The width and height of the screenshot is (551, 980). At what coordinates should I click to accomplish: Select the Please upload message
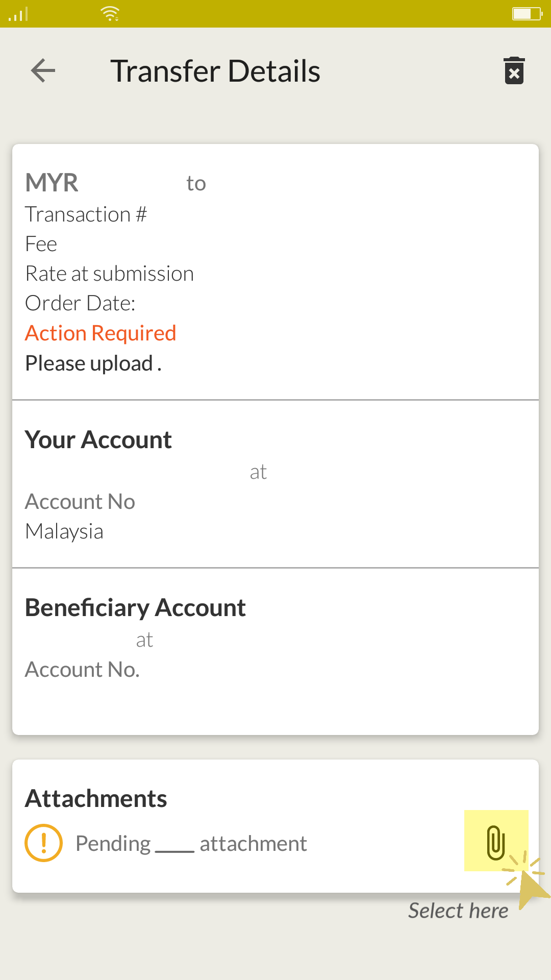(93, 363)
